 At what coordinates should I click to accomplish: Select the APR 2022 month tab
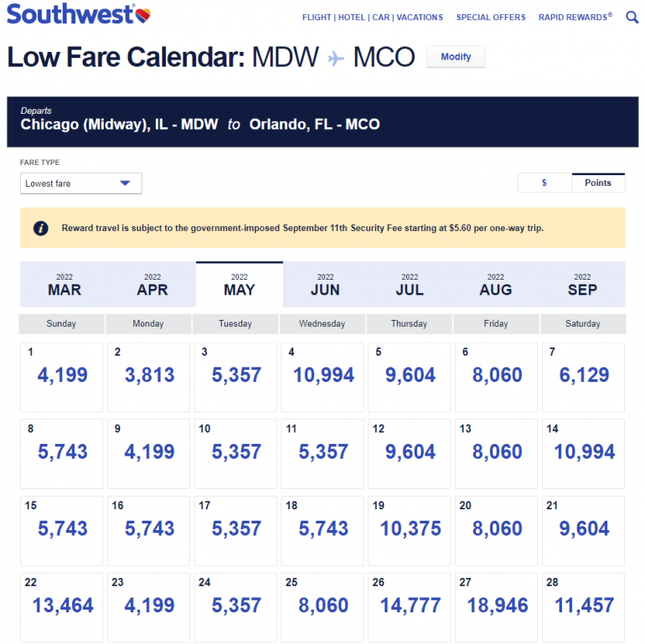(152, 284)
